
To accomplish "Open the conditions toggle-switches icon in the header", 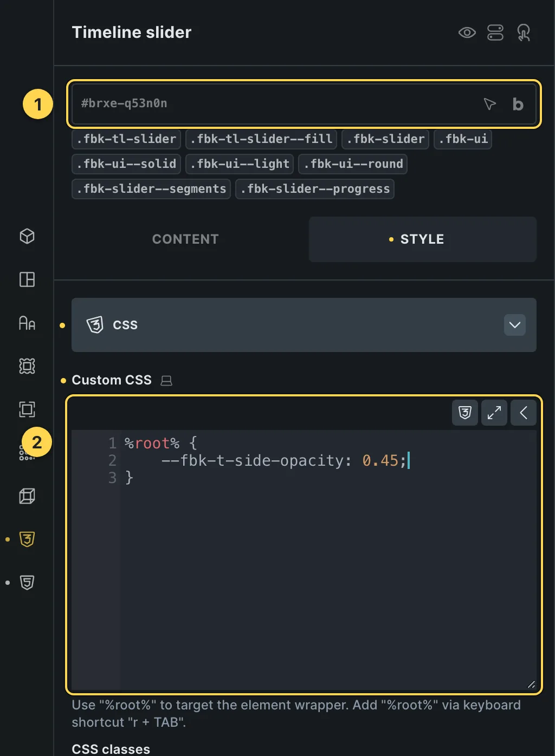I will 495,32.
